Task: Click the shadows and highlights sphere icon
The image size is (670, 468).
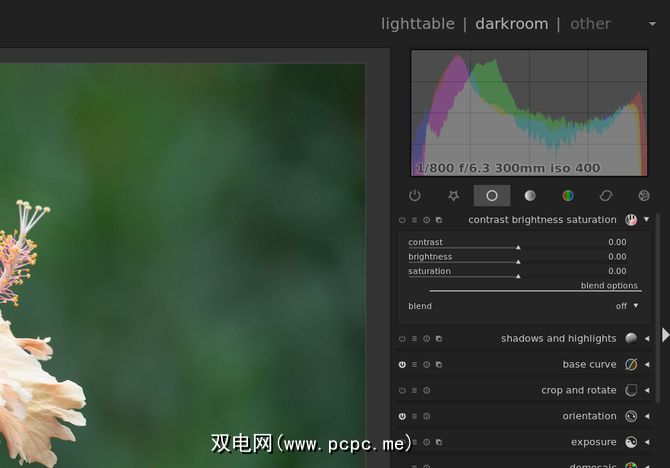Action: pyautogui.click(x=631, y=338)
